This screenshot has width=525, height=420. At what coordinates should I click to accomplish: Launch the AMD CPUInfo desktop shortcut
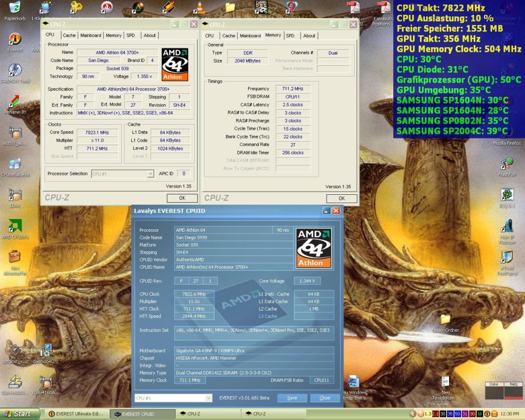[x=15, y=226]
